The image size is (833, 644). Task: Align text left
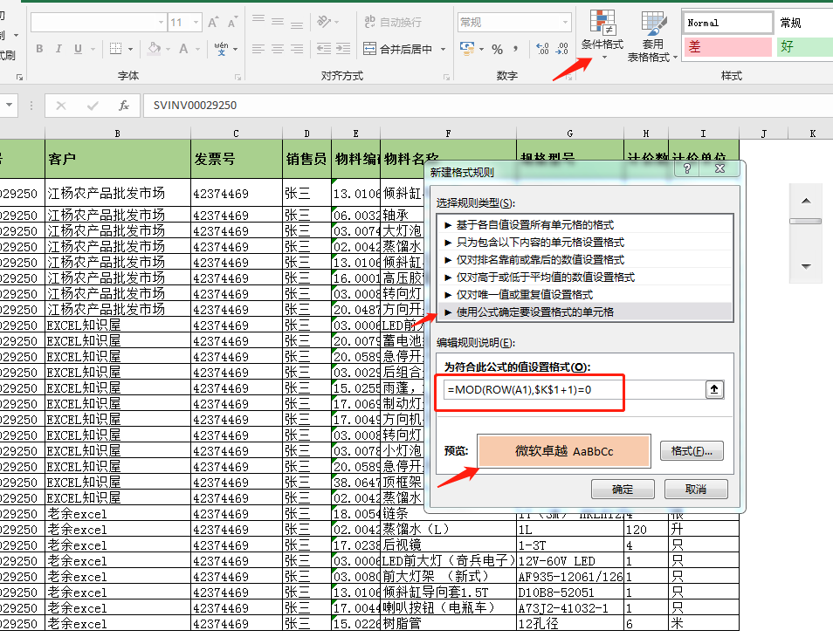[x=258, y=49]
